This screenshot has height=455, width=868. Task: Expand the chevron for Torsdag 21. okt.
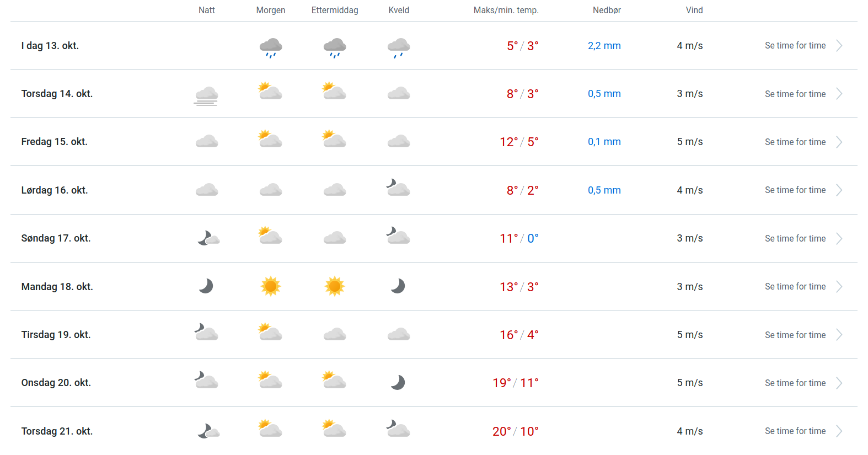point(839,431)
